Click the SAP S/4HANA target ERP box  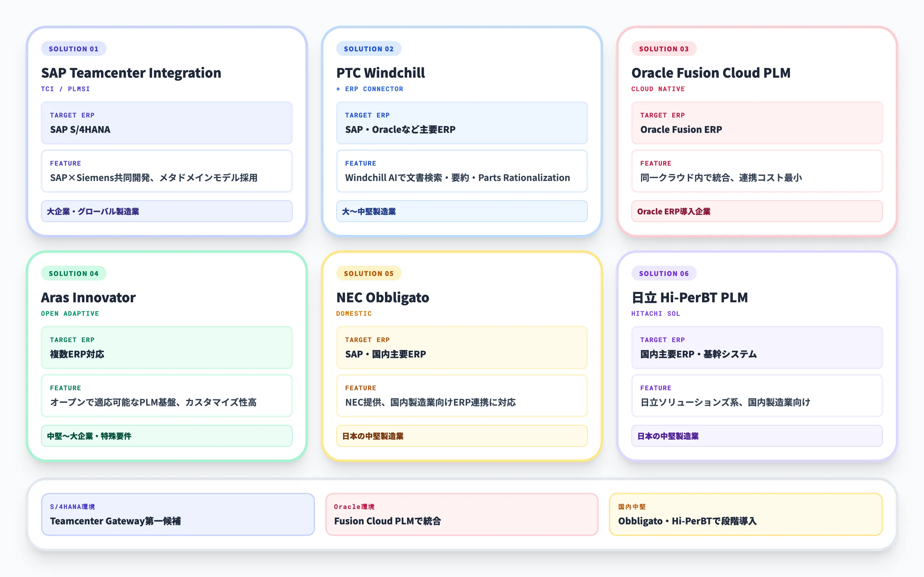point(167,123)
